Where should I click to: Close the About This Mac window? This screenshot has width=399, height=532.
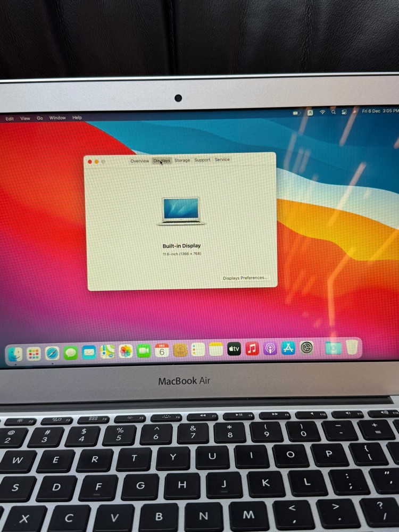click(90, 162)
